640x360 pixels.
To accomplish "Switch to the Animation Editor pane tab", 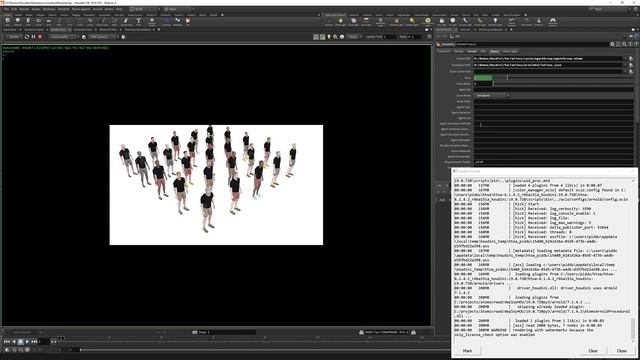I will pos(34,29).
